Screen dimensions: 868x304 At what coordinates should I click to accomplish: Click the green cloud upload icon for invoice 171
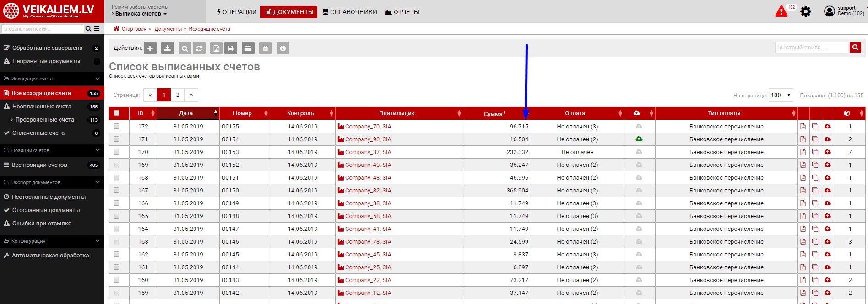(639, 139)
